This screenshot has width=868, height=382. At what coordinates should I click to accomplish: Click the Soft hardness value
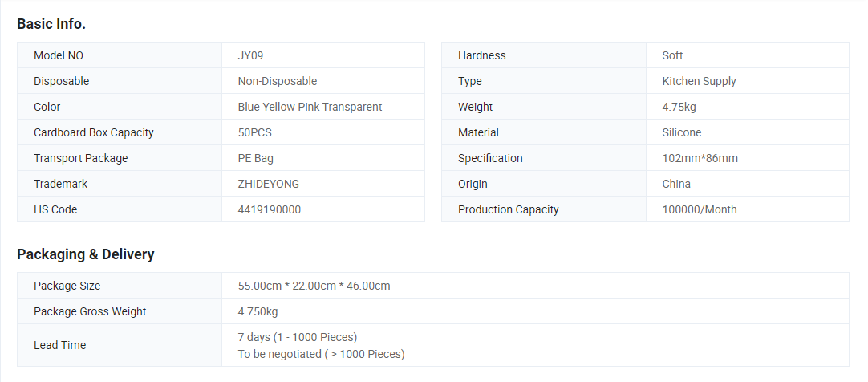point(672,55)
